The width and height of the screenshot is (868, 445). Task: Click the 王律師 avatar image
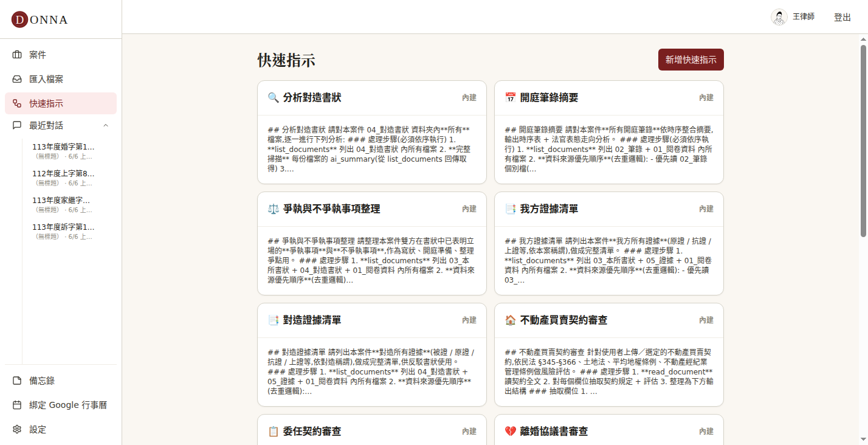tap(779, 17)
